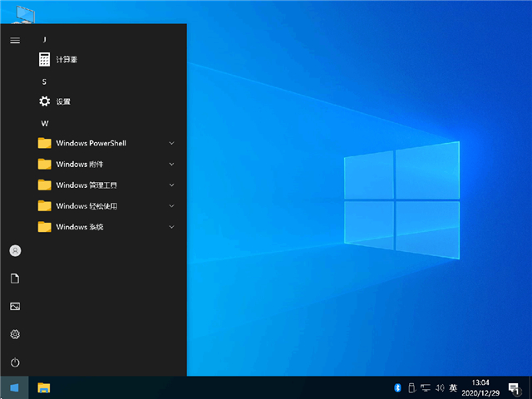Click the Windows PowerShell folder icon
This screenshot has width=532, height=399.
44,143
